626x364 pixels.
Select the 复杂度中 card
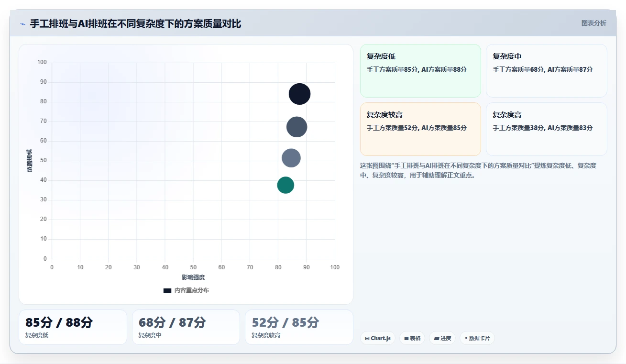point(547,71)
